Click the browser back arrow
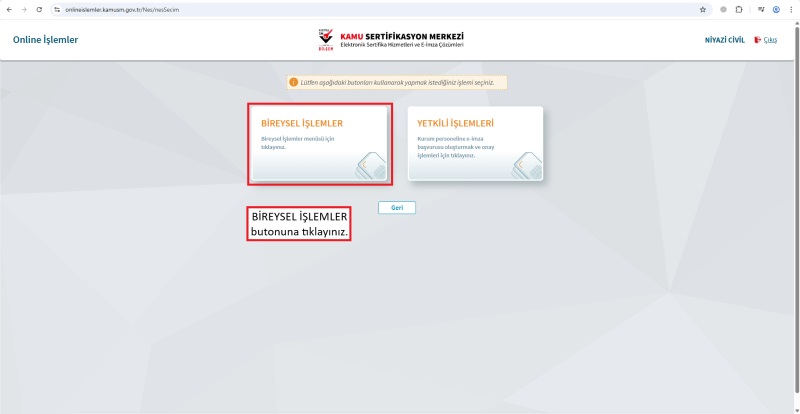This screenshot has width=800, height=414. (x=9, y=9)
